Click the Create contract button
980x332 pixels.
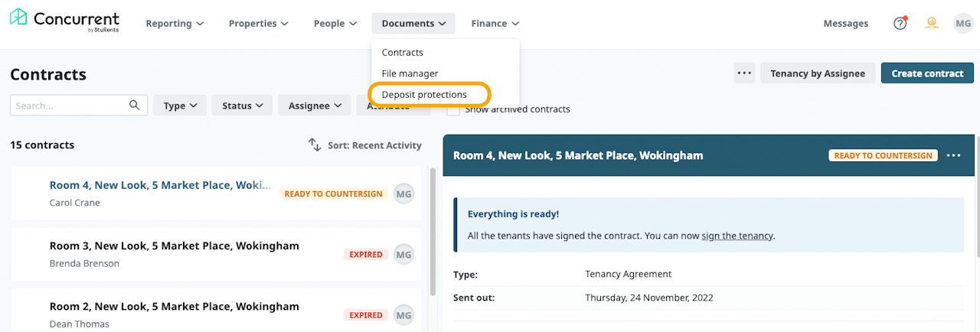927,73
